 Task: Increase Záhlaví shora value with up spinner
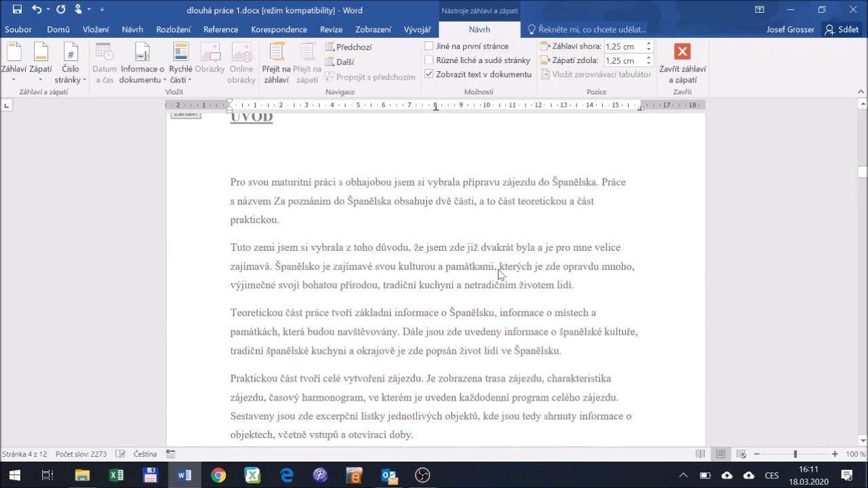tap(648, 43)
